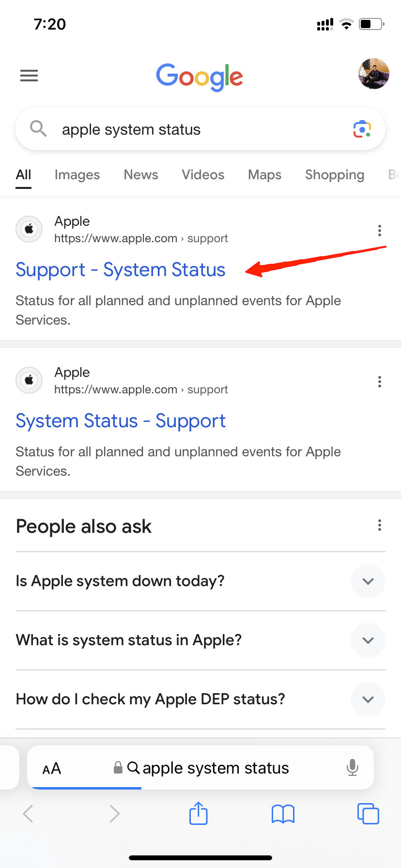The image size is (401, 868).
Task: Switch to the Images tab
Action: point(77,175)
